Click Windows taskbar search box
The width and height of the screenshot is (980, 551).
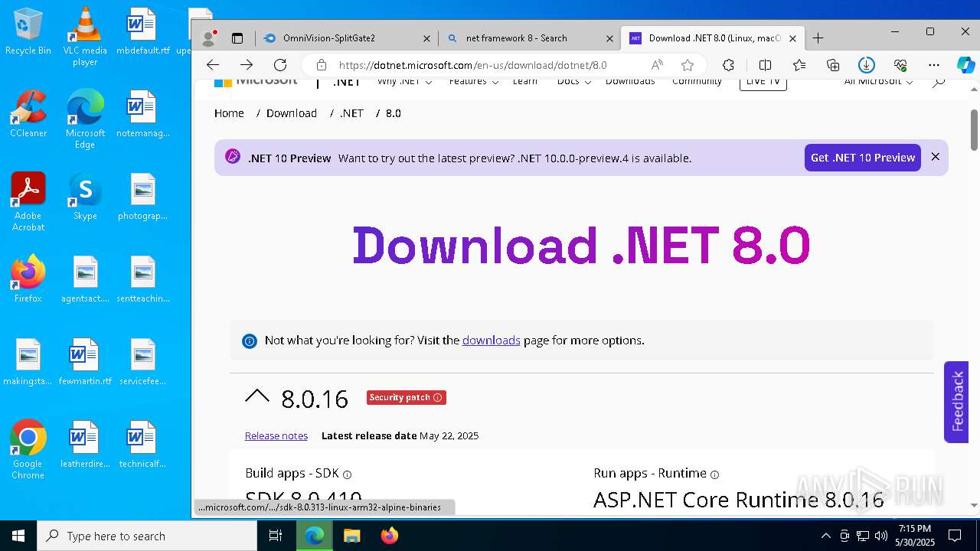[x=147, y=536]
